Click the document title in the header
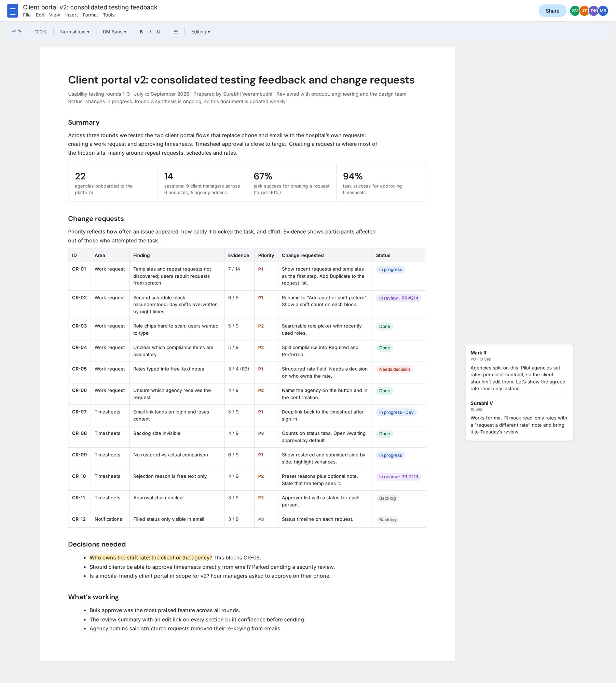Screen dimensions: 616x683 (x=90, y=7)
